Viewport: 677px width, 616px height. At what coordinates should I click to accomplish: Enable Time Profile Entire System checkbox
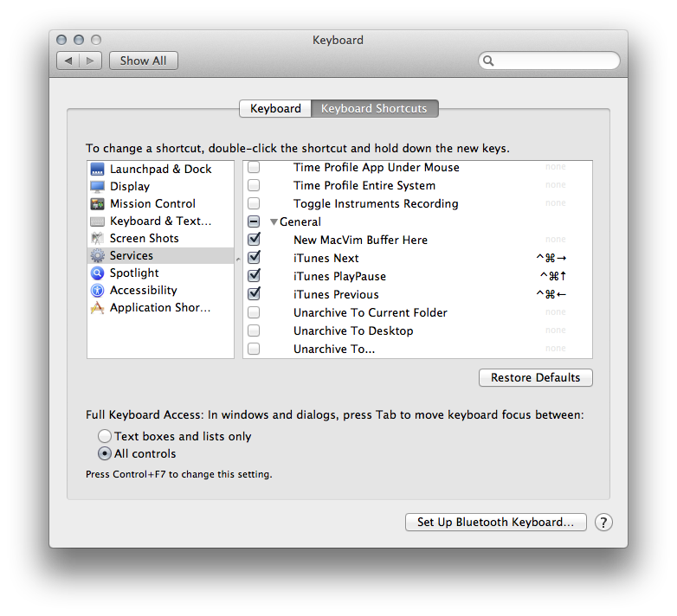click(254, 185)
